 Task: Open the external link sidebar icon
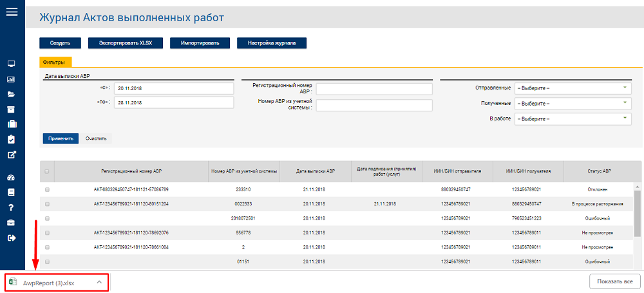coord(12,155)
